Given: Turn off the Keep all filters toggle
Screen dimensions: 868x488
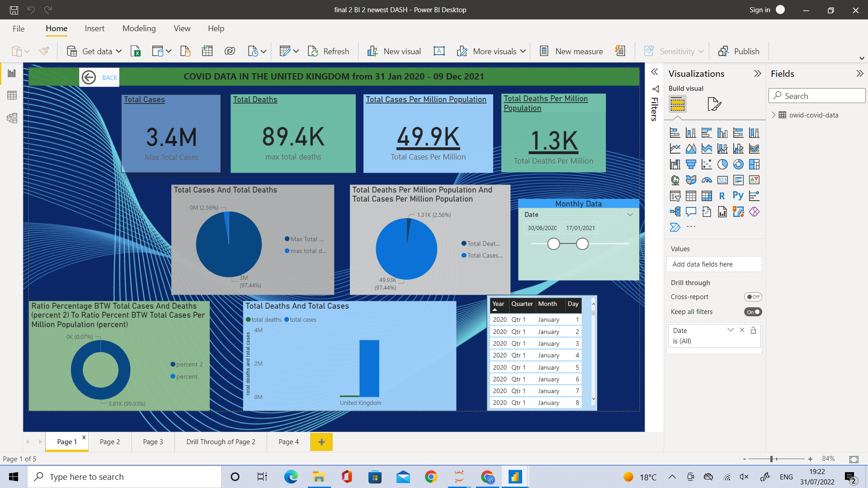Looking at the screenshot, I should 754,312.
